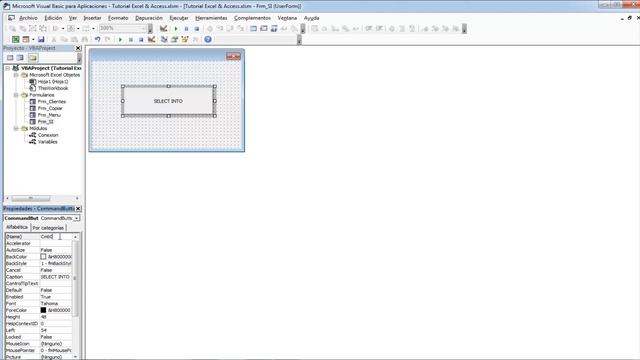Open the 100% zoom combo box
This screenshot has height=360, width=640.
pyautogui.click(x=123, y=28)
